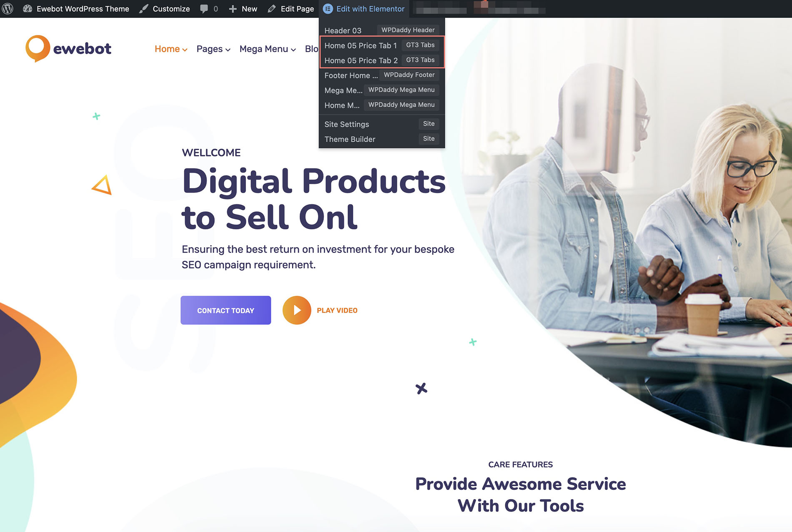
Task: Click the ewebot site logo
Action: click(x=68, y=48)
